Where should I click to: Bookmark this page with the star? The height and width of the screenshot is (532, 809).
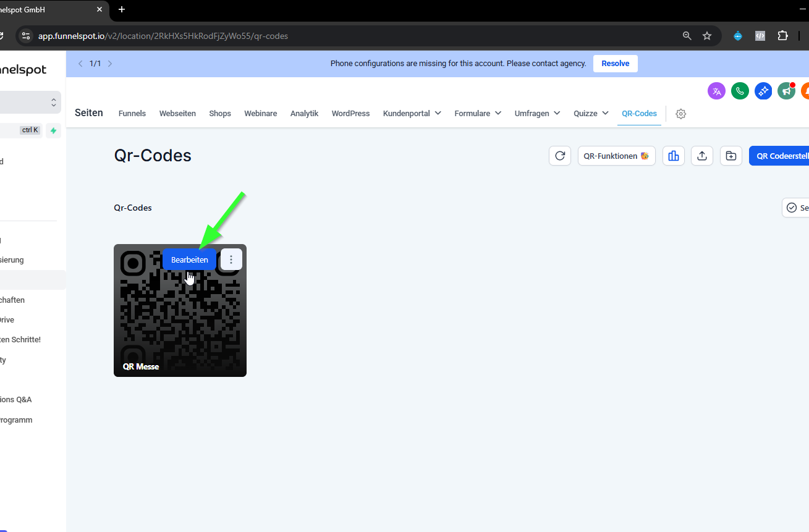pyautogui.click(x=707, y=36)
